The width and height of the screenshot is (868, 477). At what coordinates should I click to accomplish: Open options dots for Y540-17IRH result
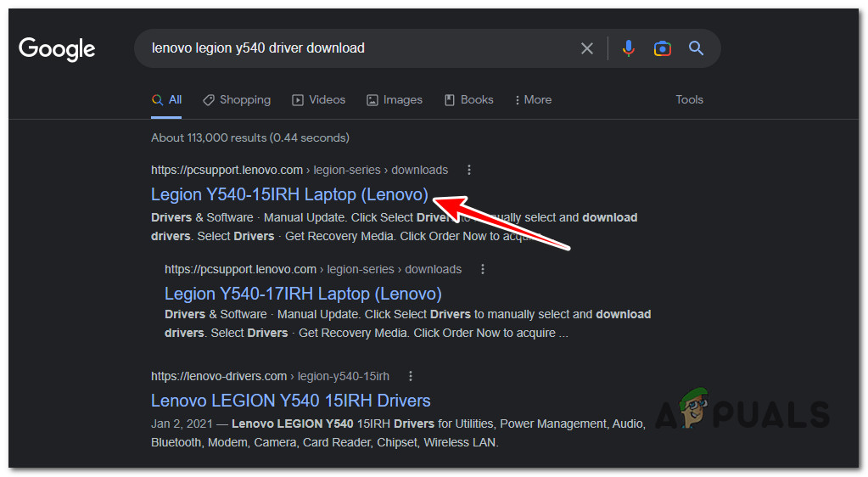(483, 269)
